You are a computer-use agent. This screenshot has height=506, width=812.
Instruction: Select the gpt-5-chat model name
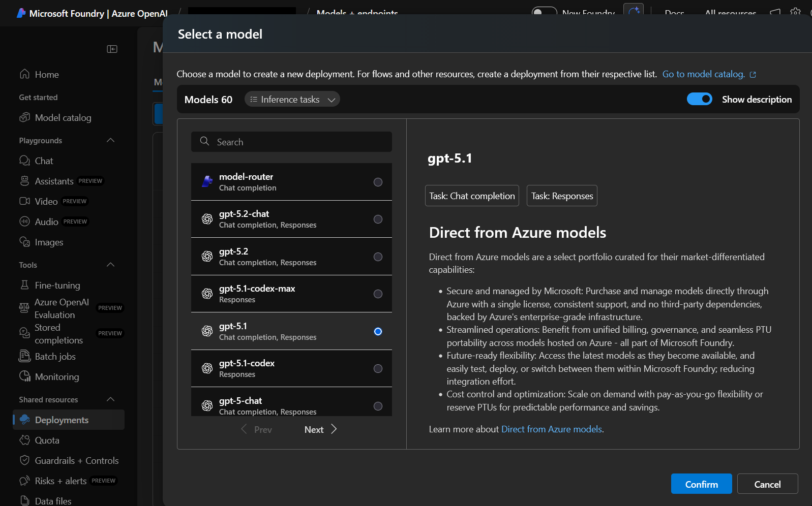[x=240, y=401]
